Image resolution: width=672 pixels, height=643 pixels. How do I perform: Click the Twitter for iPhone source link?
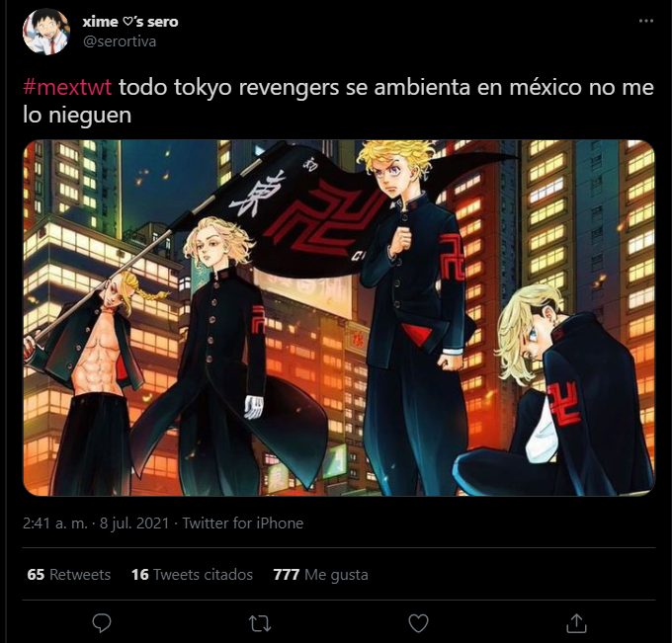[x=243, y=523]
